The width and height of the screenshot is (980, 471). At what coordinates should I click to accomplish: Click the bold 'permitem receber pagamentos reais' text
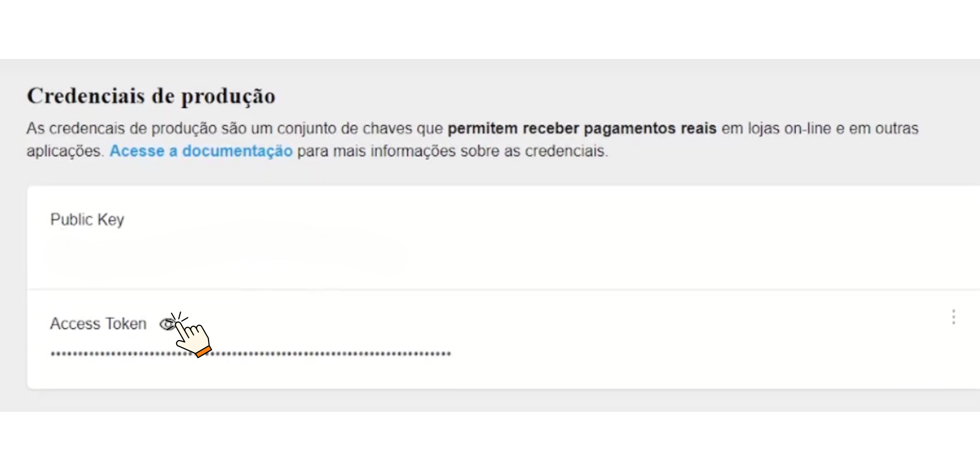(582, 128)
